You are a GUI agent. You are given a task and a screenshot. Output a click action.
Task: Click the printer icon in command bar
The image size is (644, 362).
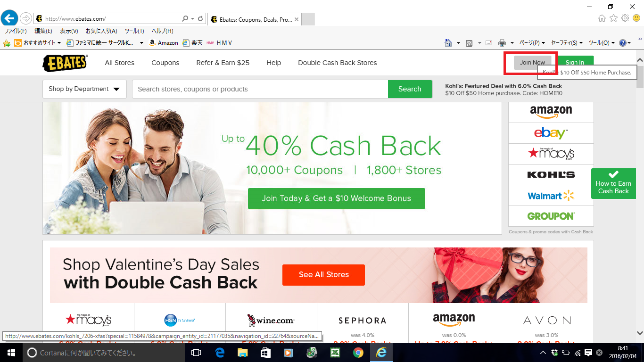(502, 43)
